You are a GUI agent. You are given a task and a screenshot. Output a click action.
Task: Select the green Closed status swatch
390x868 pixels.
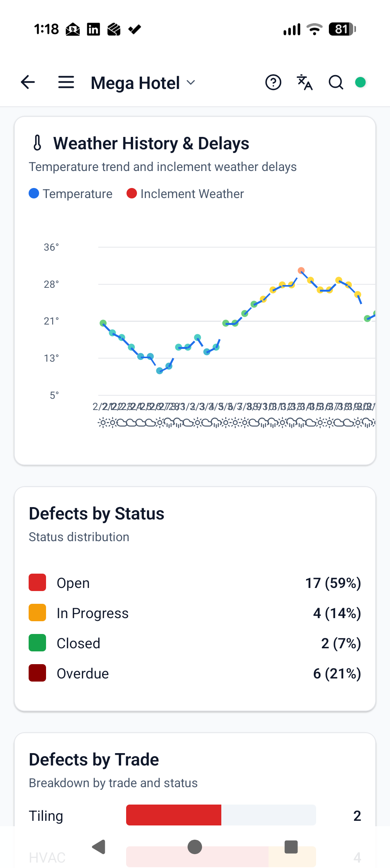click(38, 643)
